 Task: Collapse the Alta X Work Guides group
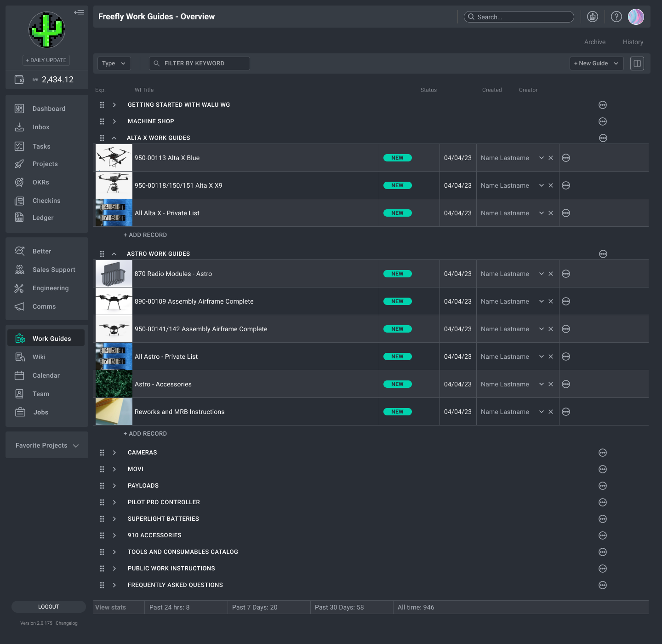(x=114, y=138)
